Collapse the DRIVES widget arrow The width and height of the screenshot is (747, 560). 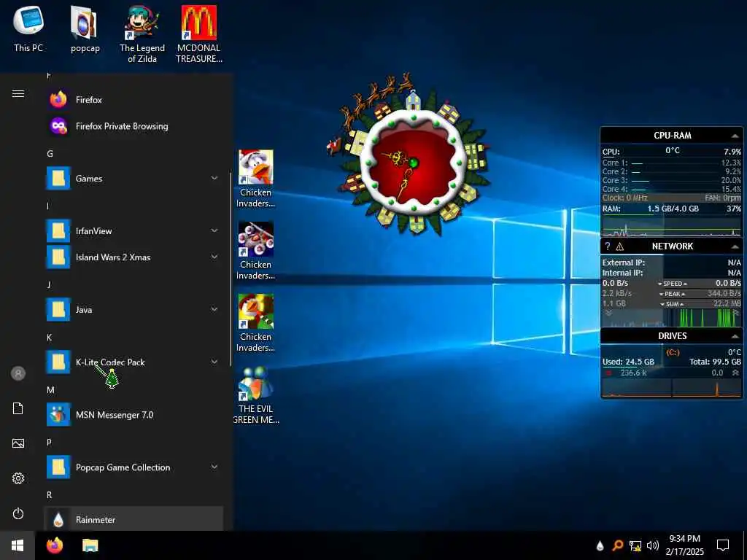click(x=735, y=337)
